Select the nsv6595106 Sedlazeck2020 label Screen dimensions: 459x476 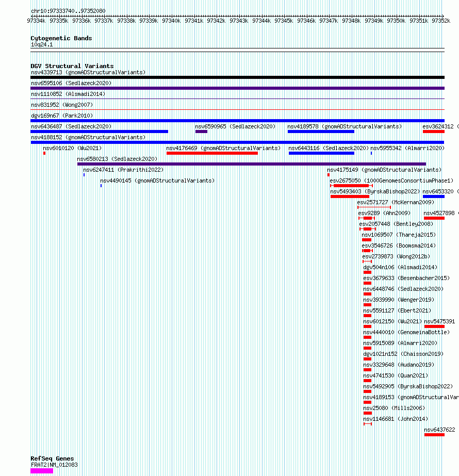point(71,83)
